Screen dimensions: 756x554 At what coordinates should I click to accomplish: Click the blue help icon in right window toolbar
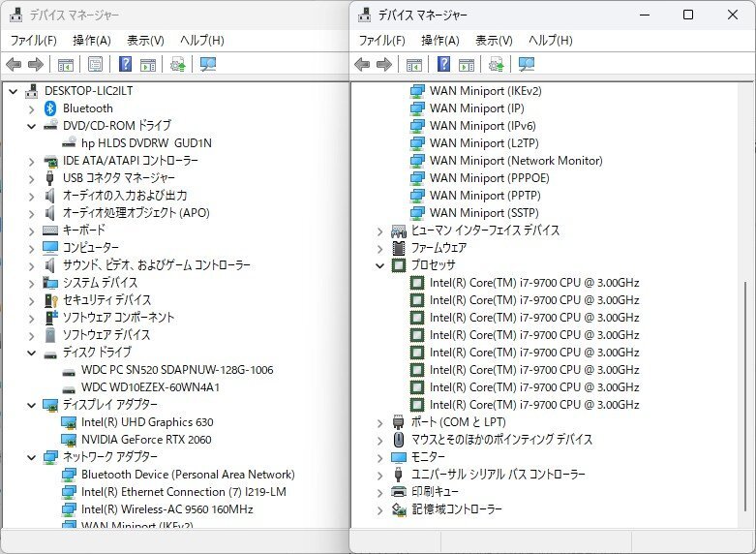click(443, 64)
